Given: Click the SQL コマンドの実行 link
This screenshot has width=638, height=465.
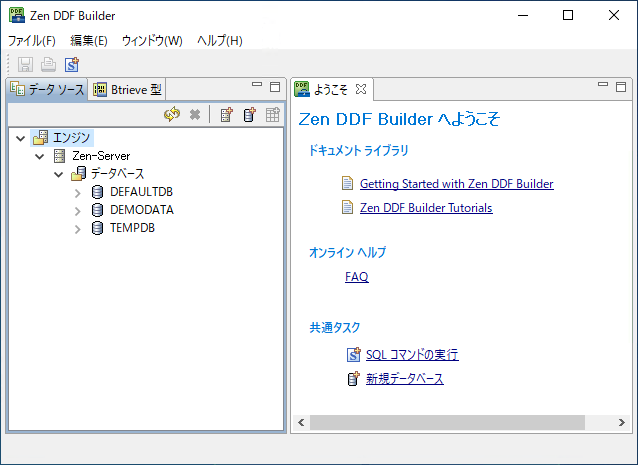Looking at the screenshot, I should coord(411,354).
